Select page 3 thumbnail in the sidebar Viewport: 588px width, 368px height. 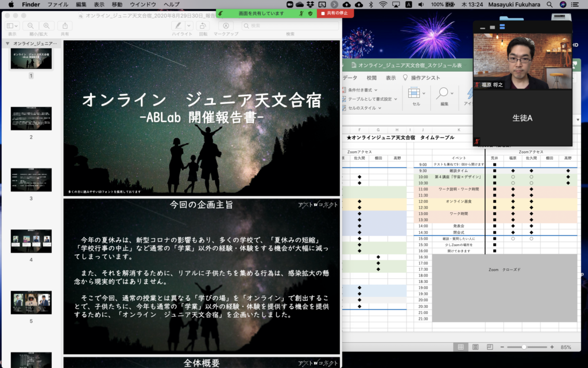tap(31, 180)
